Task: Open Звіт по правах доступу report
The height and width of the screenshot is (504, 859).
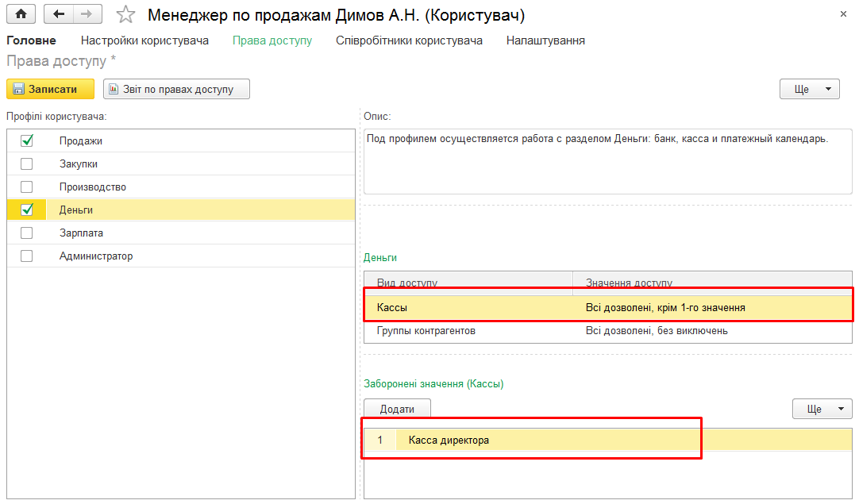Action: pos(176,90)
